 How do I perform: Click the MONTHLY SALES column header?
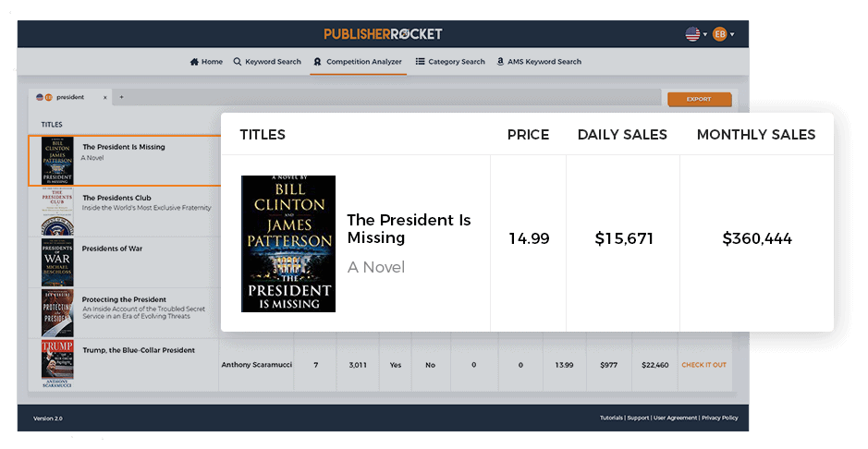(756, 134)
